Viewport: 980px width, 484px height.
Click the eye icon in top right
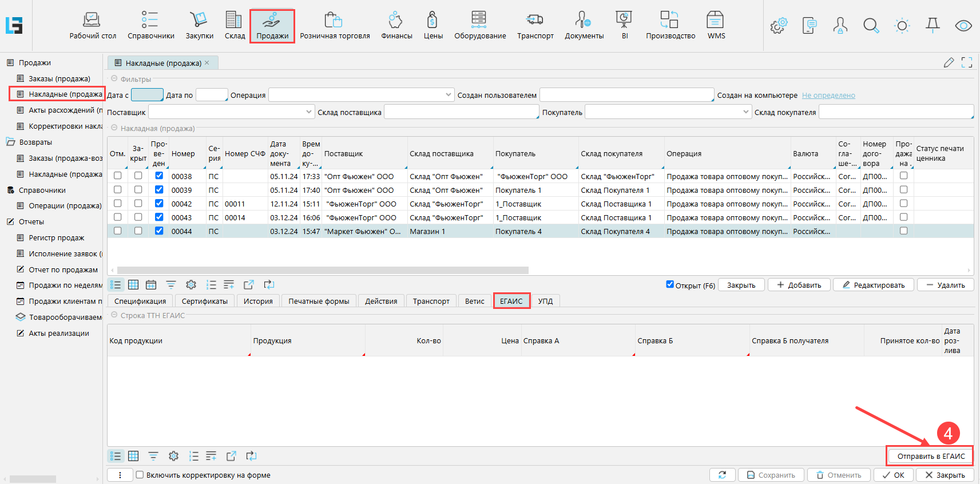pos(963,26)
